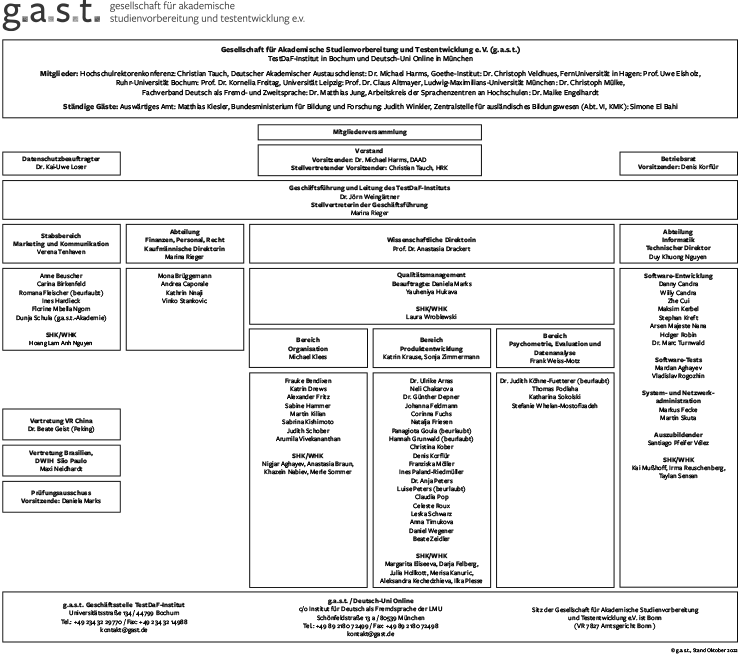The image size is (743, 655).
Task: Select the name "Celeste Roux"
Action: coord(431,506)
